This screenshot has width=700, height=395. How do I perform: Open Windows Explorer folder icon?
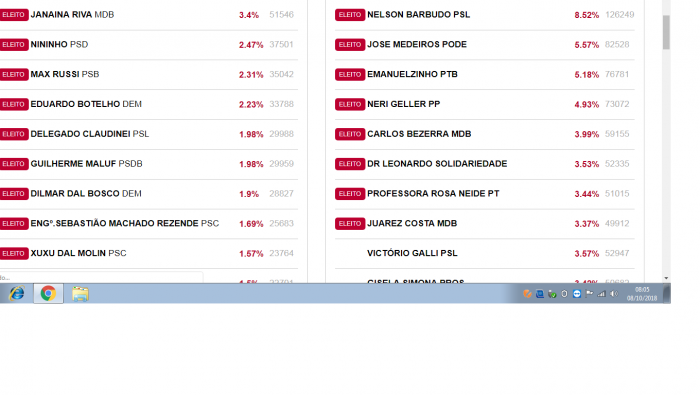tap(80, 294)
